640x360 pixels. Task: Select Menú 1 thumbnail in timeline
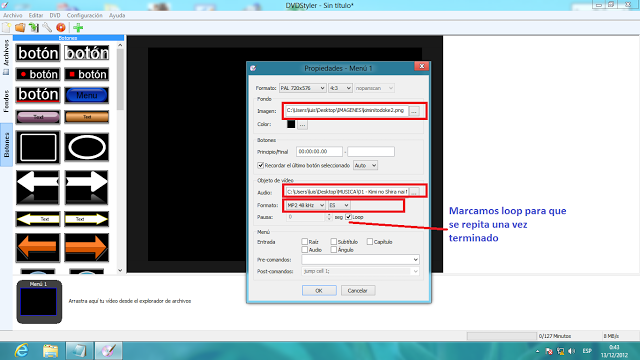[x=39, y=302]
